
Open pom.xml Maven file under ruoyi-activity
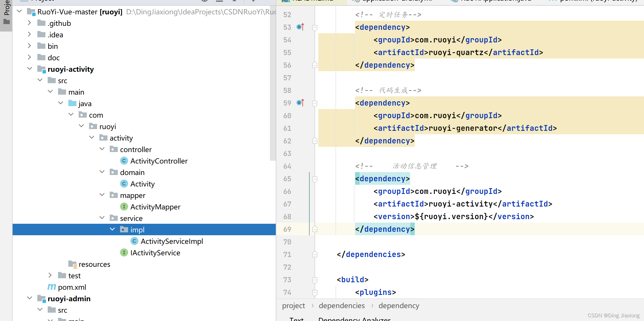(x=72, y=287)
